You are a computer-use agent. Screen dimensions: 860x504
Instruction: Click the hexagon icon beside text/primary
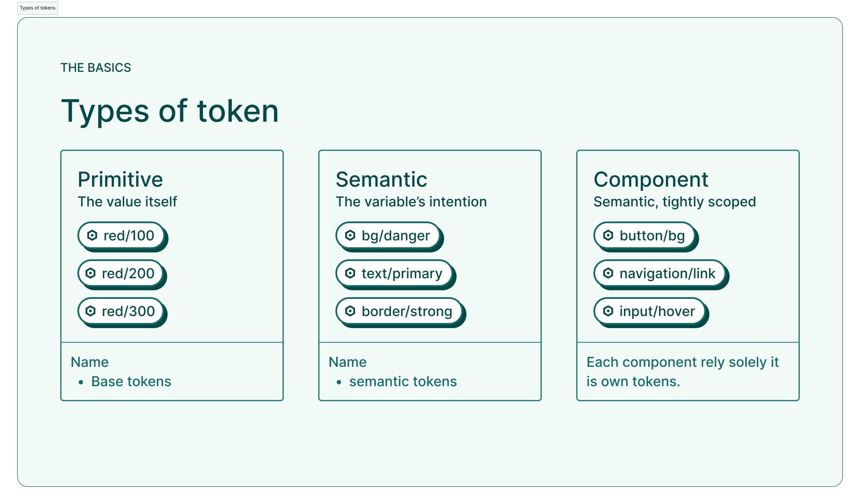coord(350,273)
